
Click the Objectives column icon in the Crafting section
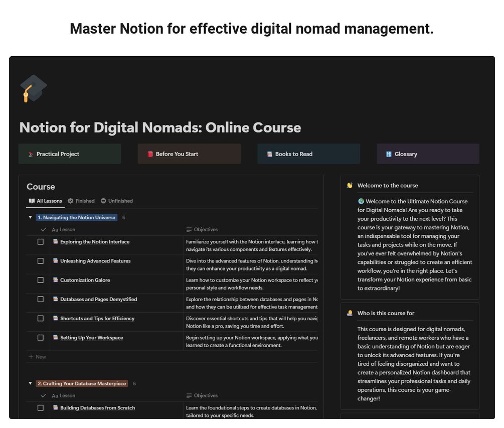click(x=189, y=396)
